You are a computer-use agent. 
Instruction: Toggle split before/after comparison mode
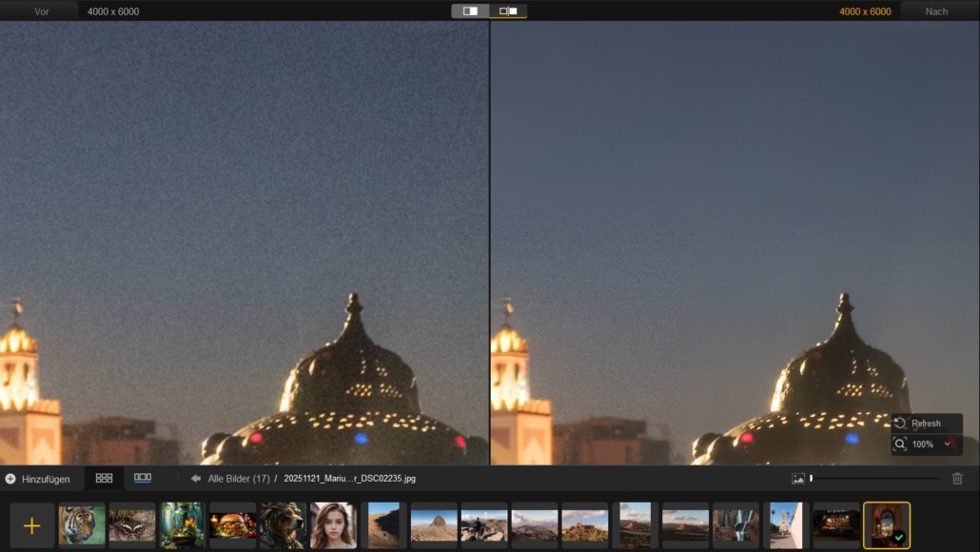[x=508, y=11]
